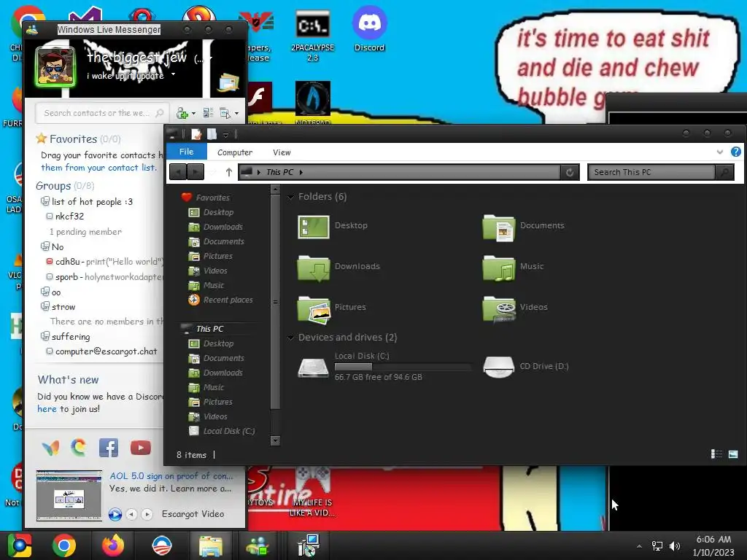Click the Search This PC field

coord(651,172)
